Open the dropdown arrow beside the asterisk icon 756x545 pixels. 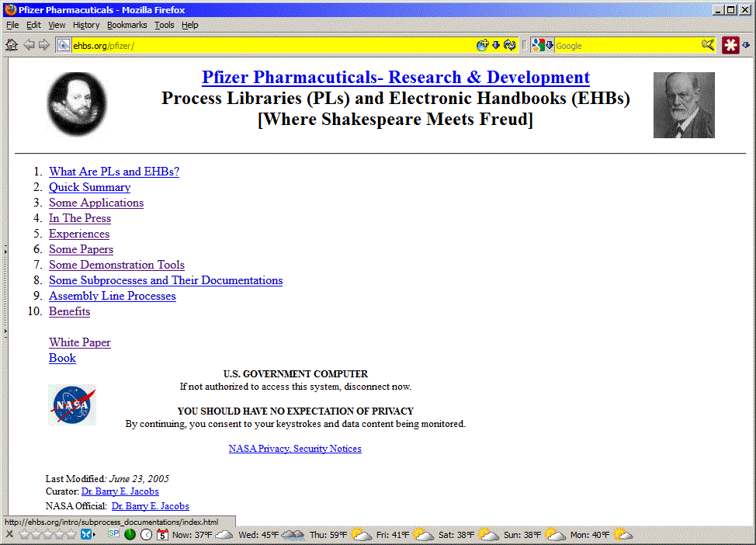tap(746, 45)
